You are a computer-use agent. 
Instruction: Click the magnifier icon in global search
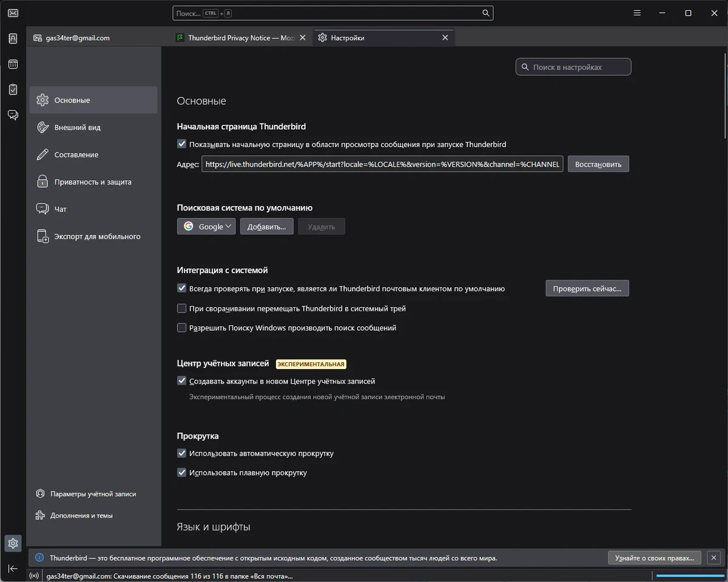(x=485, y=13)
